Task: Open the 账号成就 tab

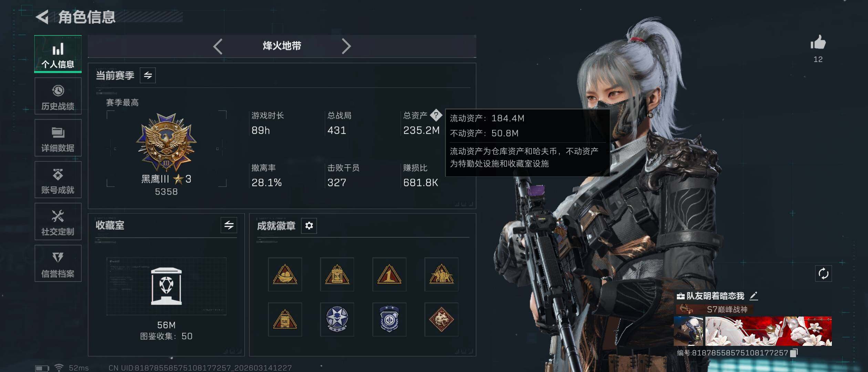Action: 58,180
